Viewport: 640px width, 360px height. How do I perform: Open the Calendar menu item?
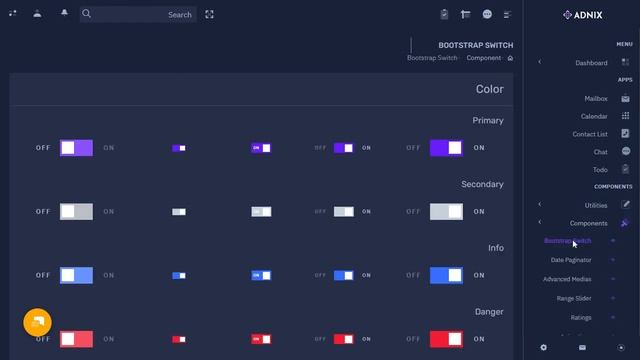click(x=594, y=116)
